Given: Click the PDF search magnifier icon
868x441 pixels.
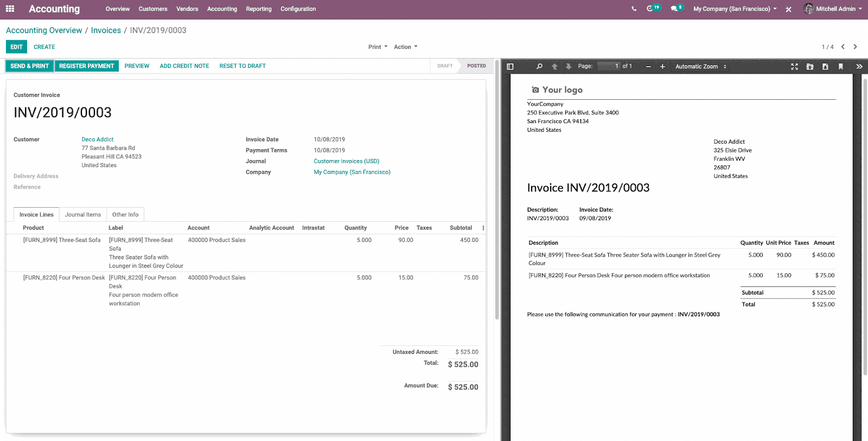Looking at the screenshot, I should [539, 67].
